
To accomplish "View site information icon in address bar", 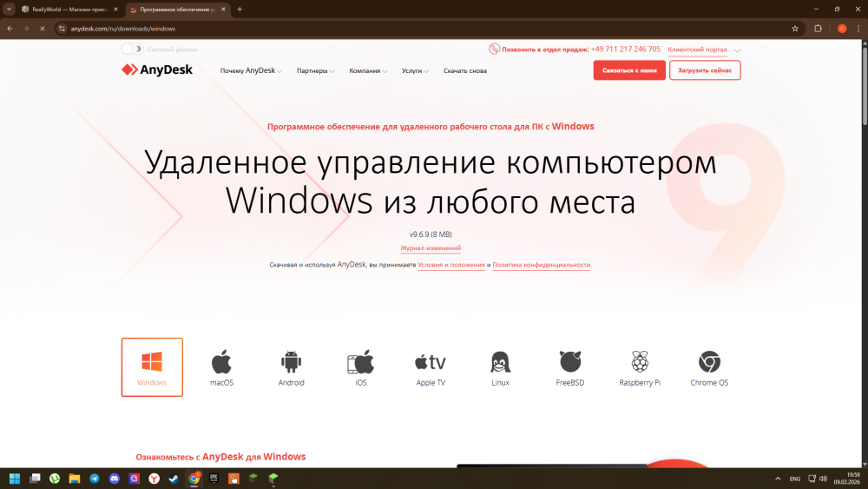I will tap(62, 29).
